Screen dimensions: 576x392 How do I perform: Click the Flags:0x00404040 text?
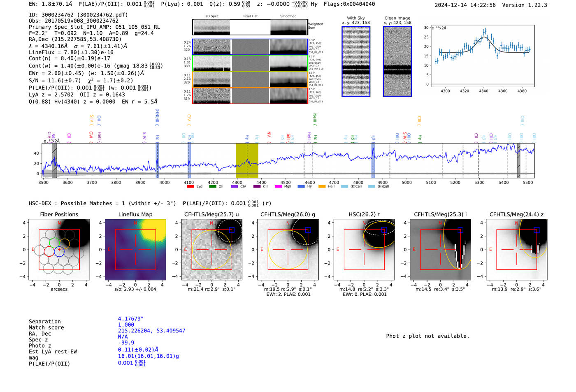[349, 4]
